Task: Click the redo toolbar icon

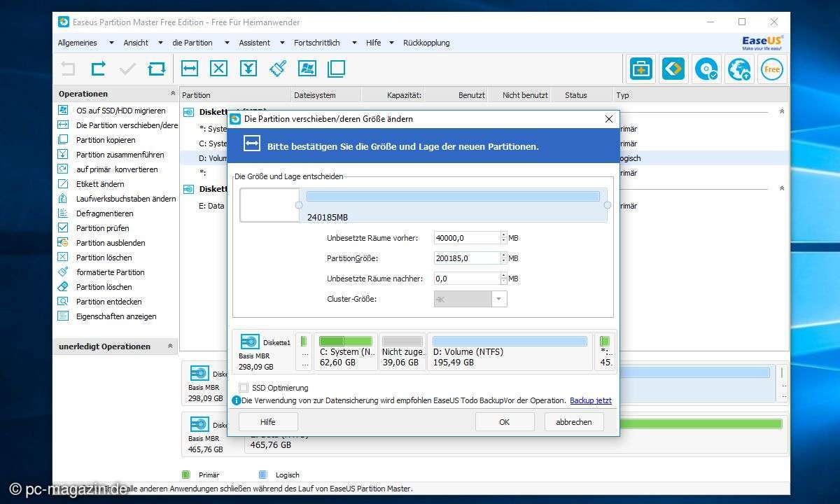Action: [x=98, y=69]
